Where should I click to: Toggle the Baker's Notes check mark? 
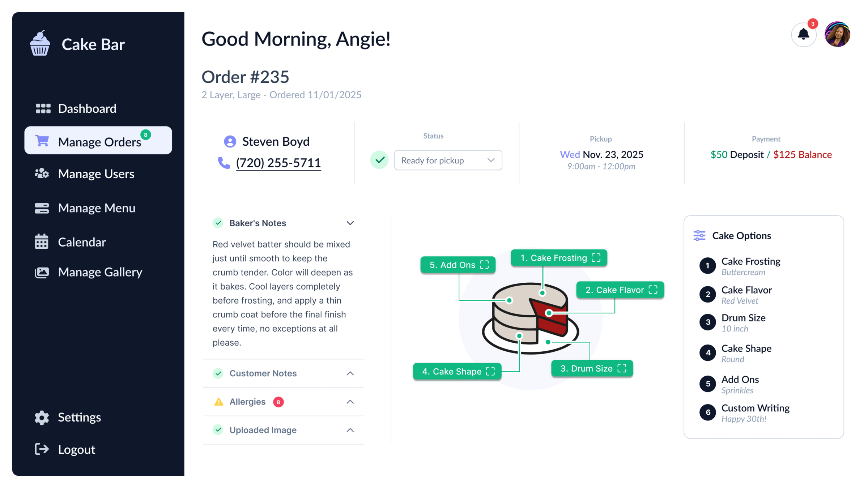pos(218,223)
